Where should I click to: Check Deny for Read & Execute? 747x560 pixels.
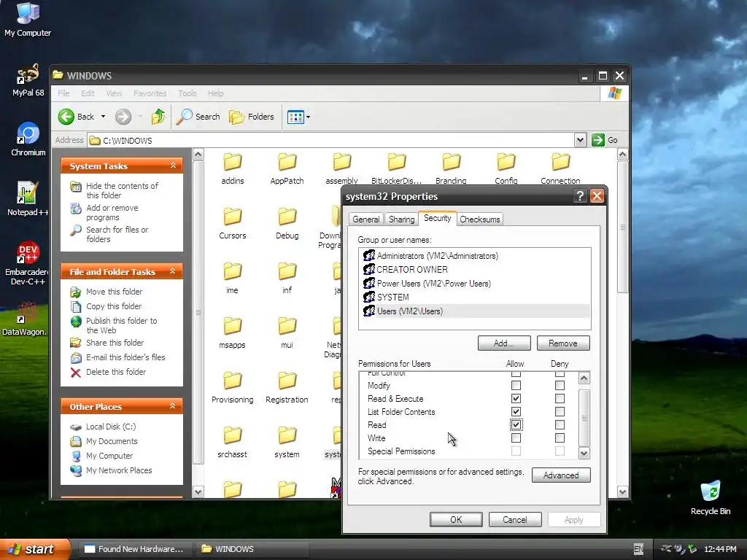pyautogui.click(x=560, y=399)
